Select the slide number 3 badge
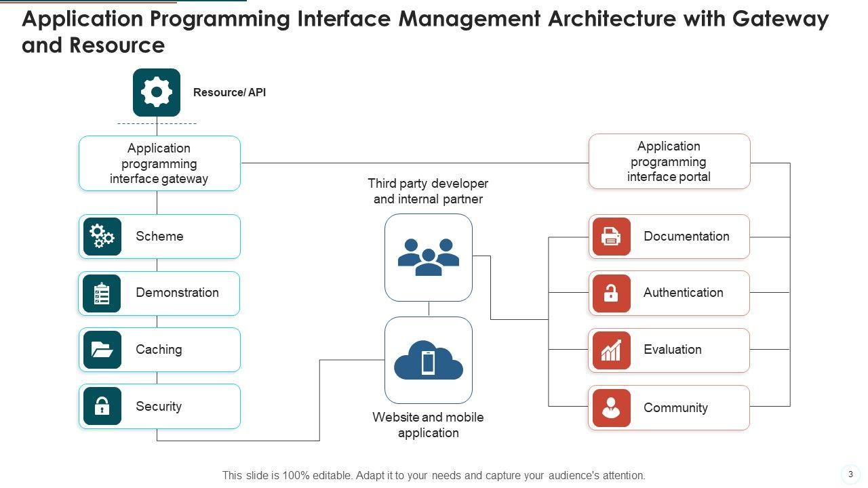Screen dimensions: 868x488 click(850, 474)
